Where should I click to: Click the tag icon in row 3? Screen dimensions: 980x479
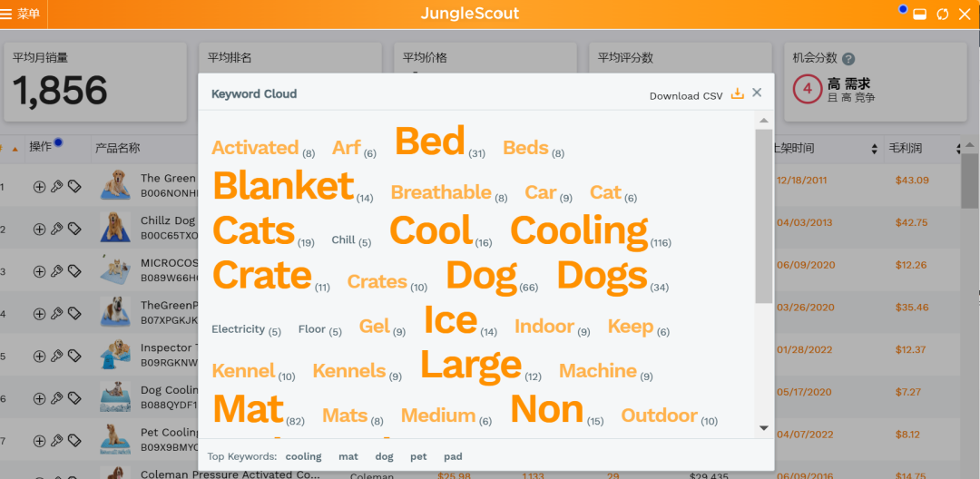click(x=74, y=271)
